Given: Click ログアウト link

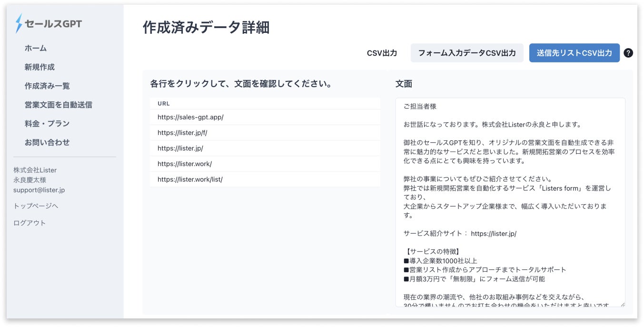Looking at the screenshot, I should (30, 223).
